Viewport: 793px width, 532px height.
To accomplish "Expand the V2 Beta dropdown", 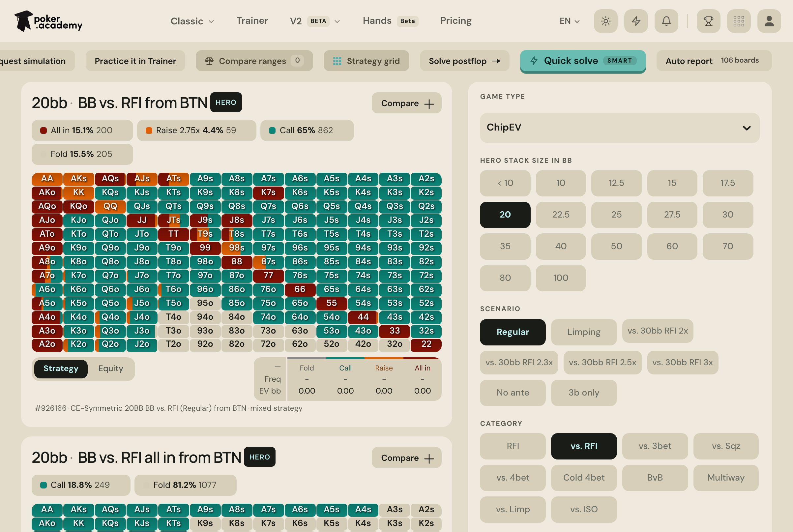I will 314,21.
